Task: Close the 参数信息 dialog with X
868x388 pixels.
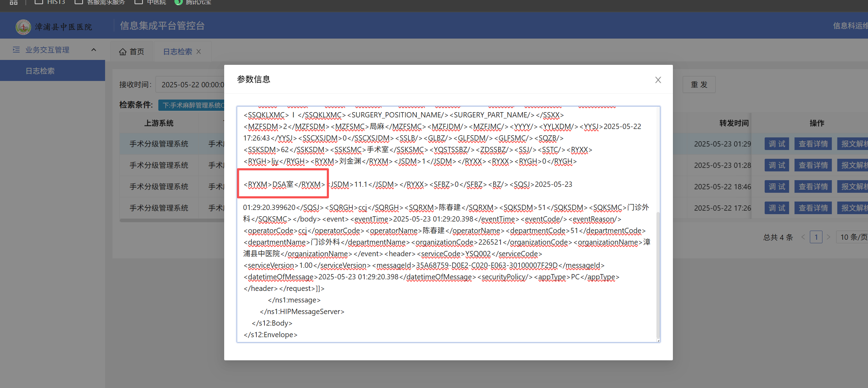Action: point(658,80)
